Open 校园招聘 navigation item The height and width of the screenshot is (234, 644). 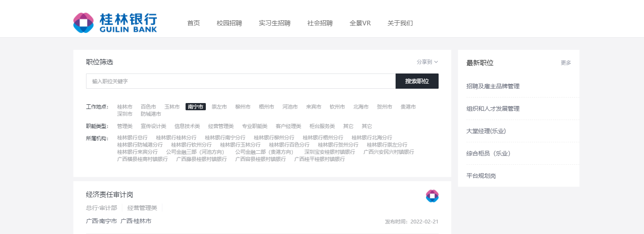(x=229, y=23)
